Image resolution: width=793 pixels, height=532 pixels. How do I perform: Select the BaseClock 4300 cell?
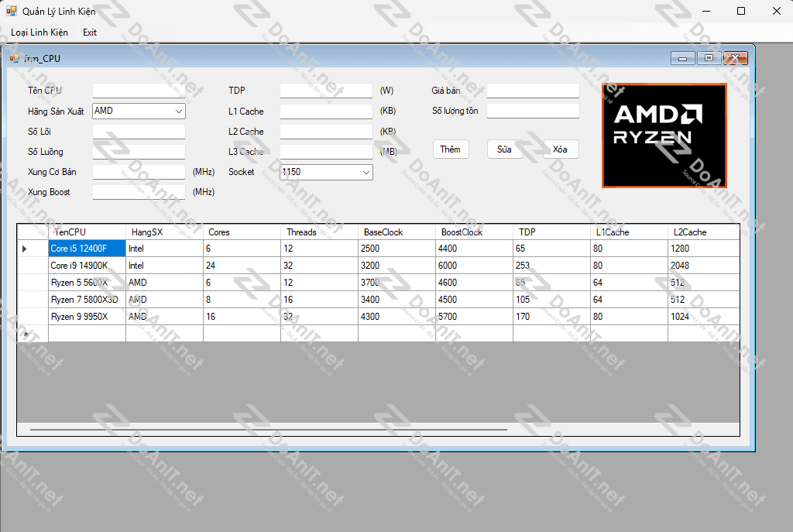click(396, 317)
